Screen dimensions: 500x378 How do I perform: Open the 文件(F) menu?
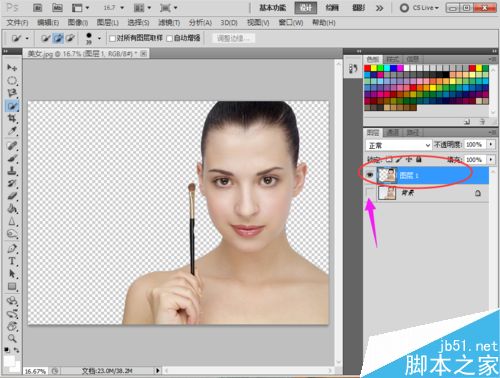18,23
